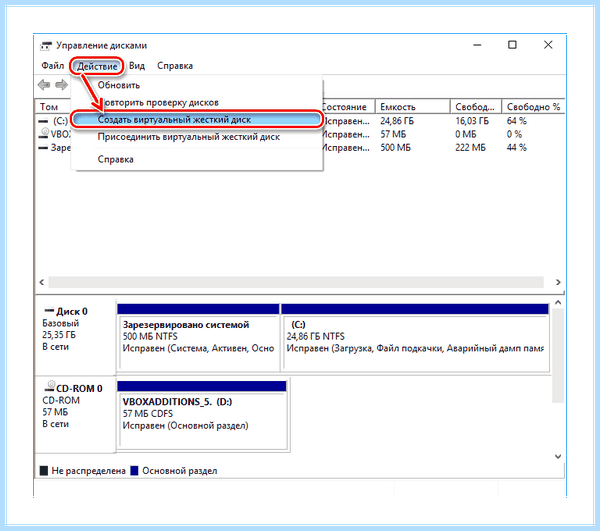This screenshot has width=600, height=531.
Task: Open the Действие menu
Action: (x=97, y=66)
